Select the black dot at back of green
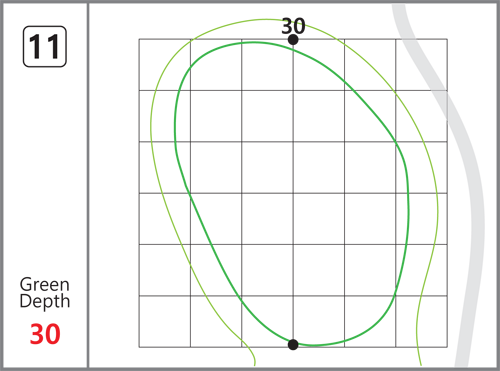Viewport: 500px width, 371px height. tap(293, 40)
